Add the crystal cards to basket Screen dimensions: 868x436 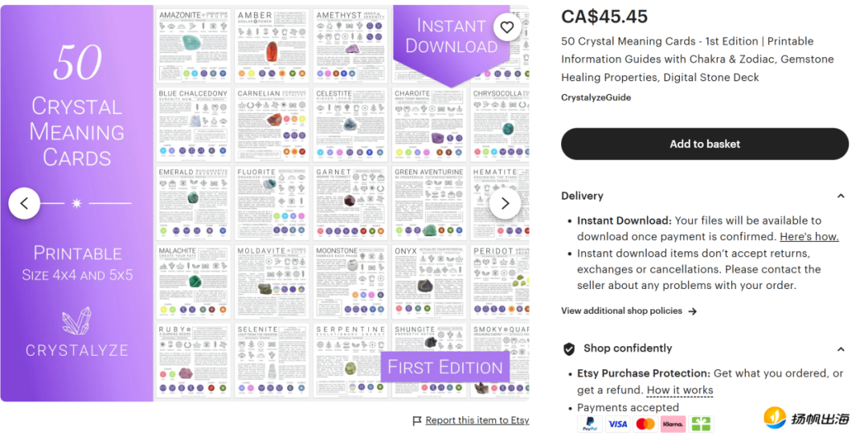[x=705, y=144]
